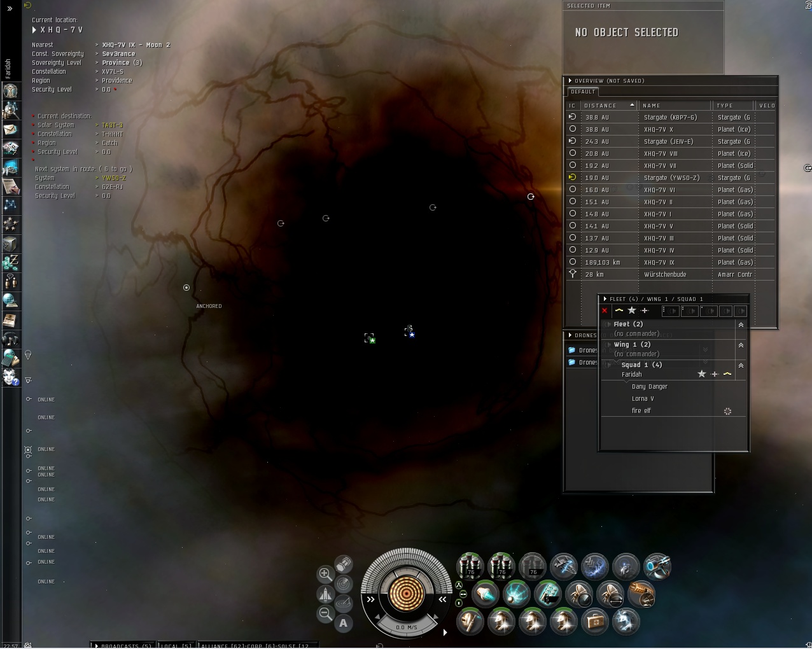Click the fleet toolbar plus button
The height and width of the screenshot is (649, 812).
coord(645,311)
